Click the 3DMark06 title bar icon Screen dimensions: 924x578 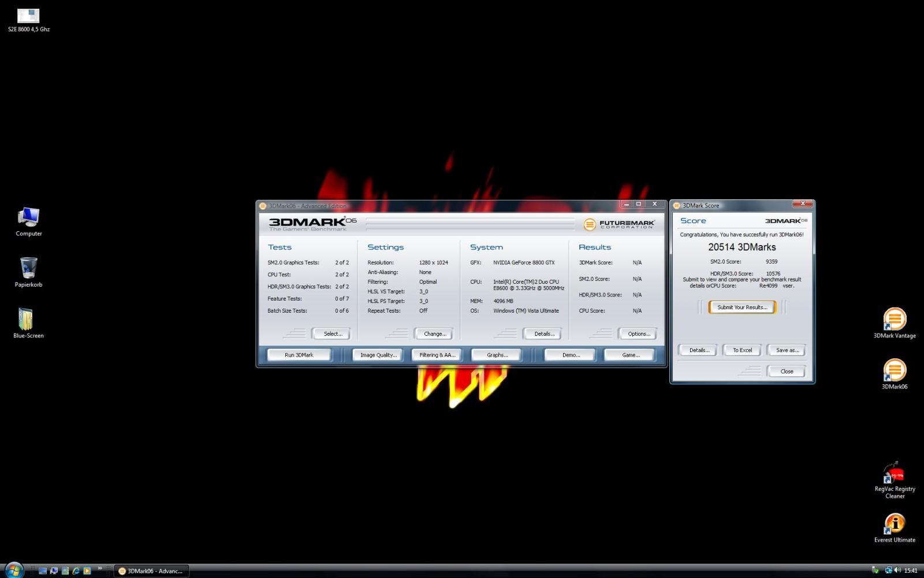tap(263, 206)
